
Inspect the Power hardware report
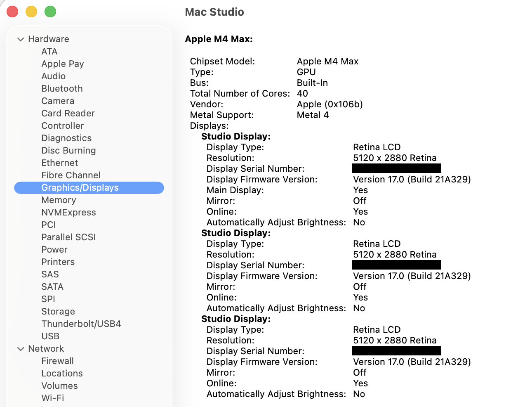pyautogui.click(x=54, y=249)
